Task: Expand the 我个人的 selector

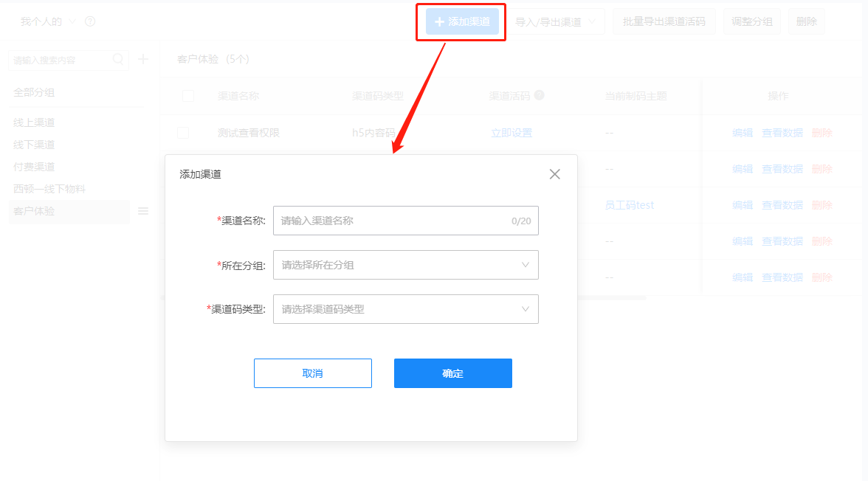Action: click(48, 21)
